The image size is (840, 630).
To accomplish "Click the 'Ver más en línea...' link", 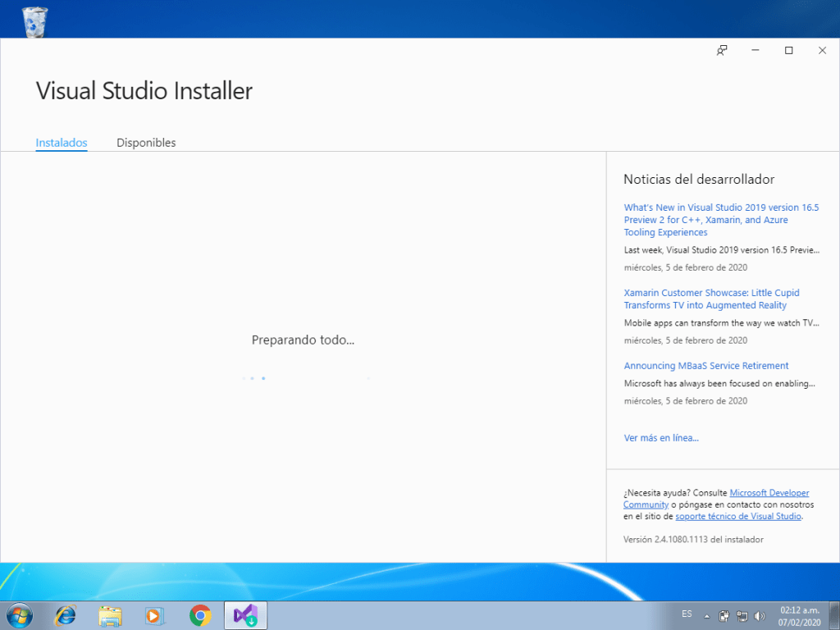I will [x=661, y=438].
